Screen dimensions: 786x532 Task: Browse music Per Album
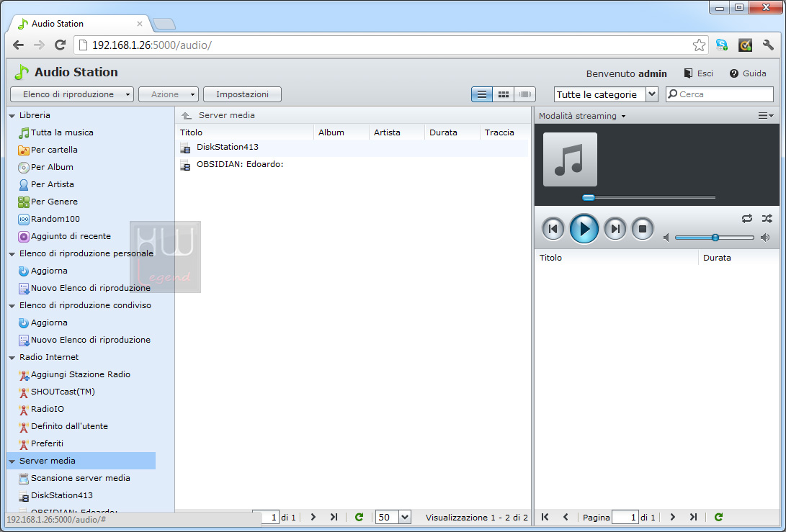(45, 167)
